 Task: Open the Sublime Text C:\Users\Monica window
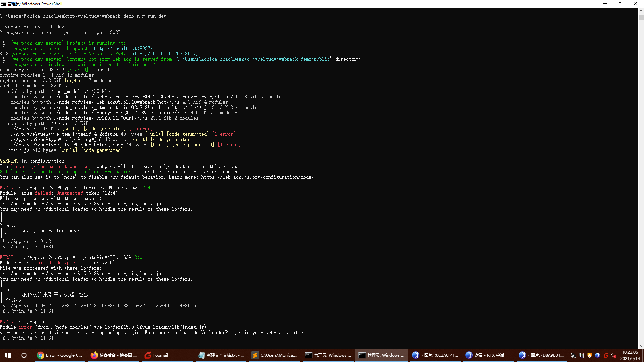click(x=275, y=355)
